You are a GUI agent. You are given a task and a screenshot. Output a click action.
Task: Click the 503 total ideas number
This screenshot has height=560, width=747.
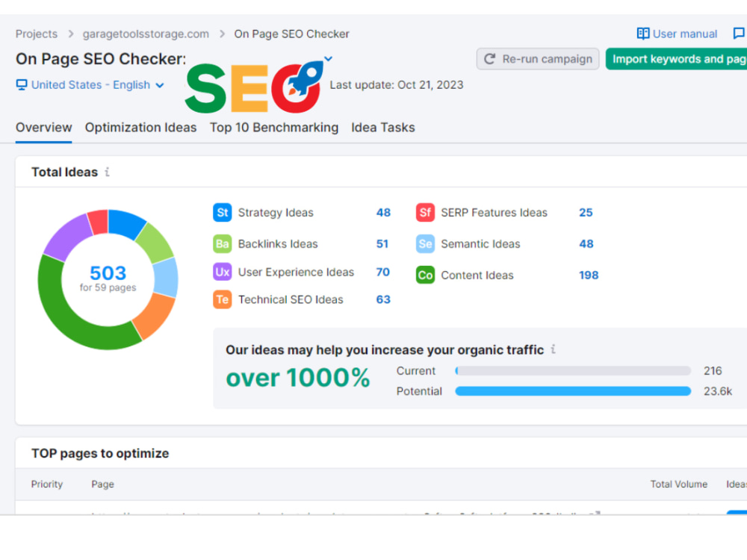(x=108, y=273)
